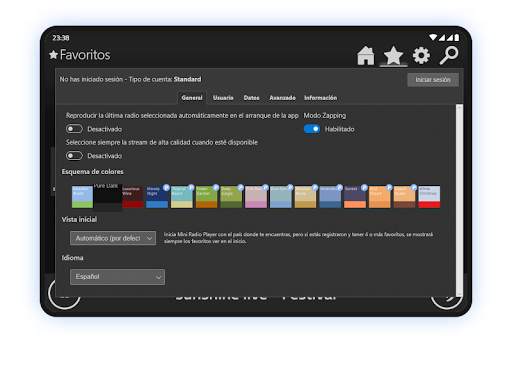Open the Idioma Español dropdown

click(x=117, y=277)
